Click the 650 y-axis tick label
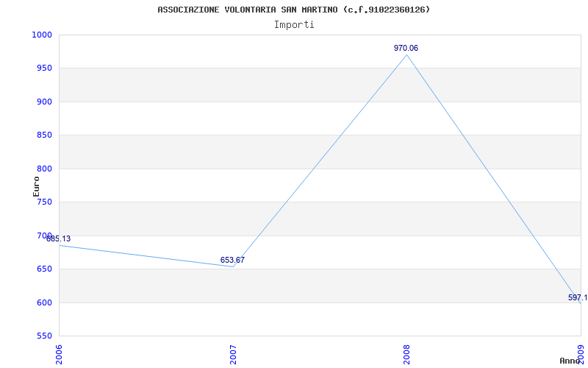 [x=44, y=269]
